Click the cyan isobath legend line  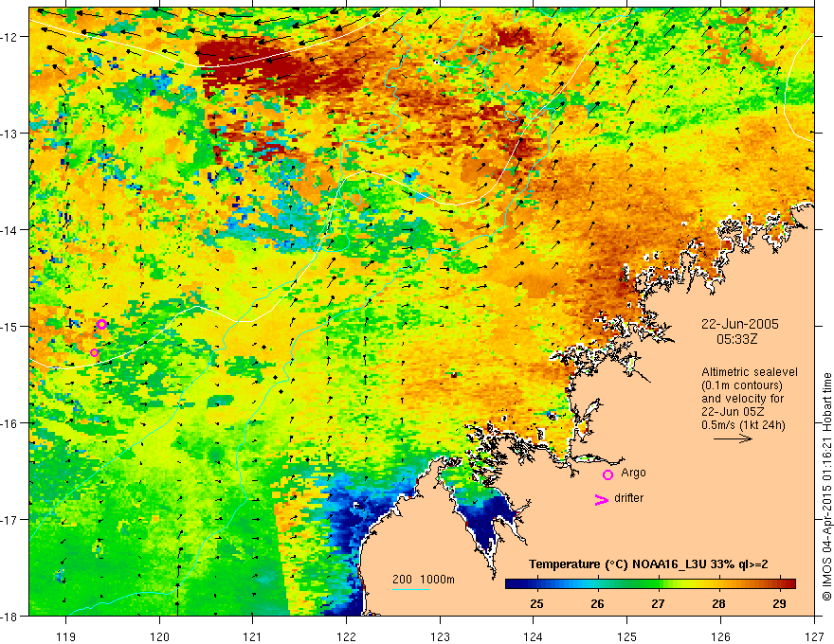[x=410, y=589]
